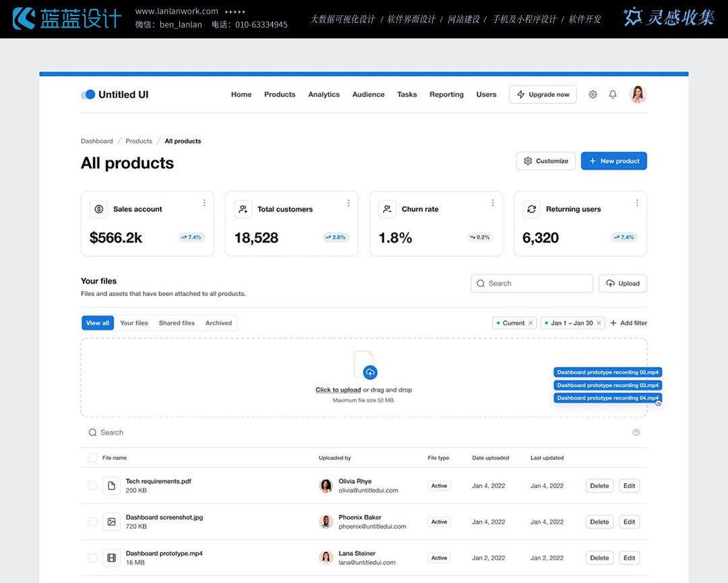Click the Returning users refresh icon
This screenshot has width=728, height=583.
pos(531,209)
